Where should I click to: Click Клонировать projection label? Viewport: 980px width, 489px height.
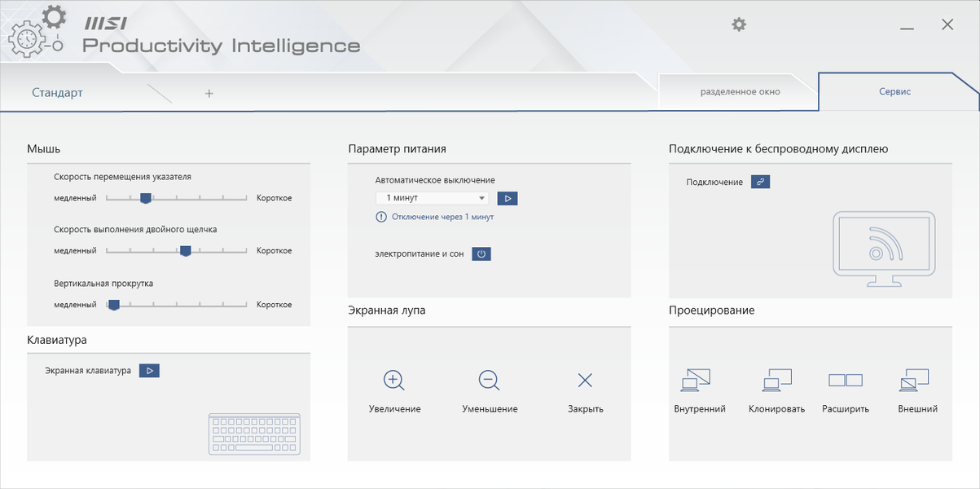tap(776, 409)
